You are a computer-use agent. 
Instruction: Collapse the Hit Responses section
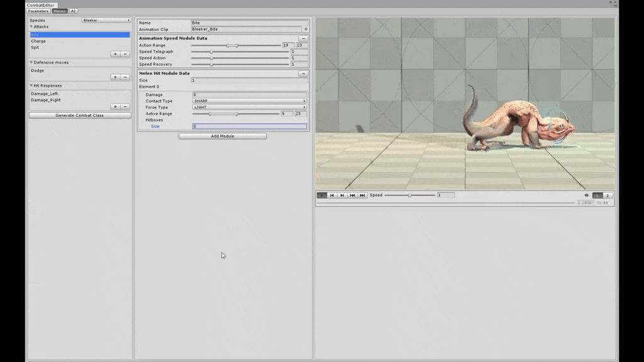pos(31,85)
